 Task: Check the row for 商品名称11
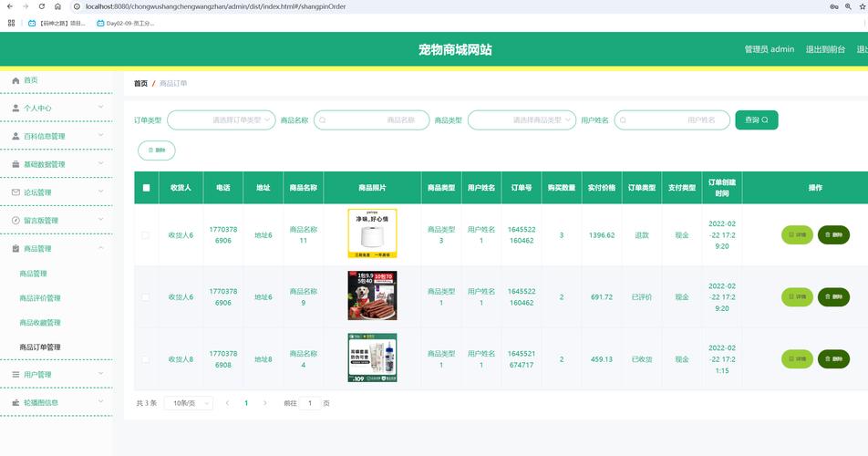(x=145, y=235)
